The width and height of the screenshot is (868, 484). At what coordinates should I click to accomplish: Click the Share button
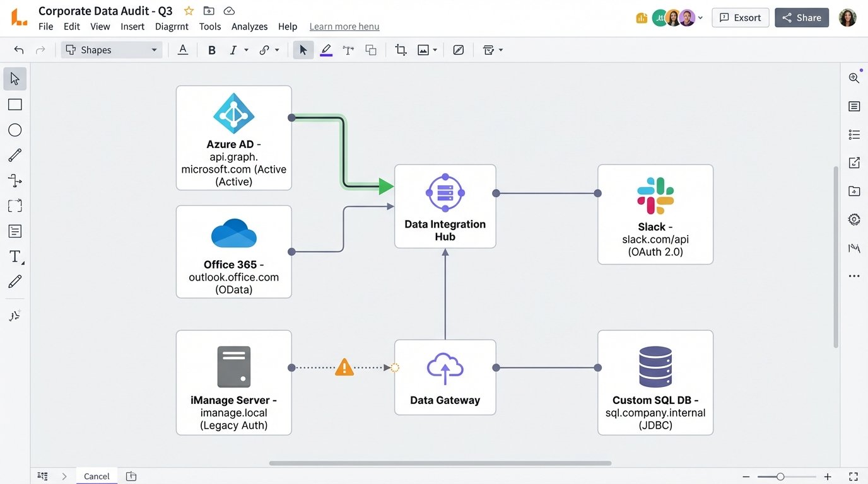point(802,18)
